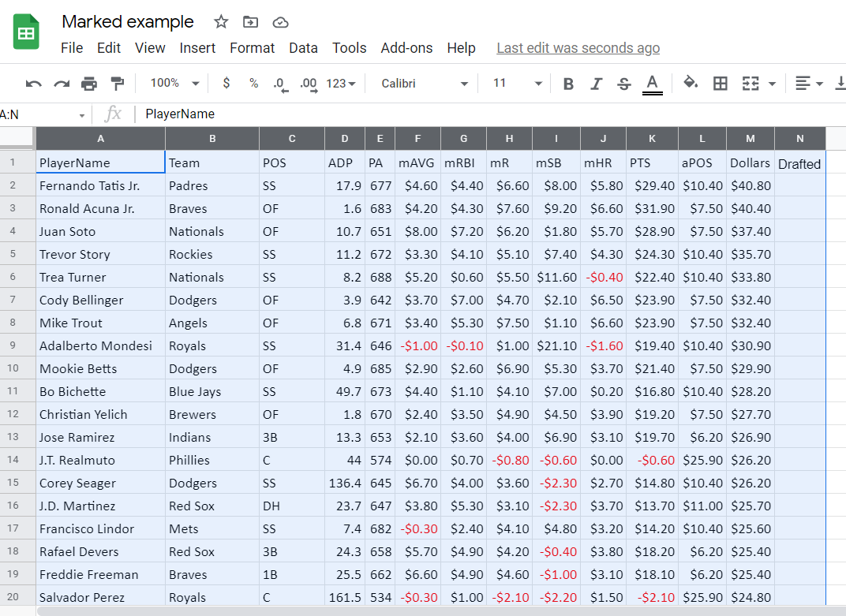Open the Add-ons menu
Viewport: 846px width, 616px height.
406,48
